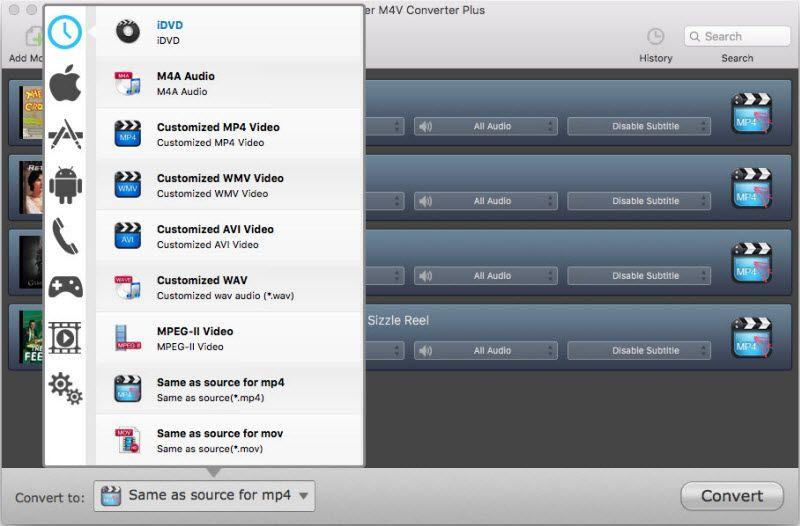Open Disable Subtitle dropdown in Sizzle Reel row

(x=639, y=350)
